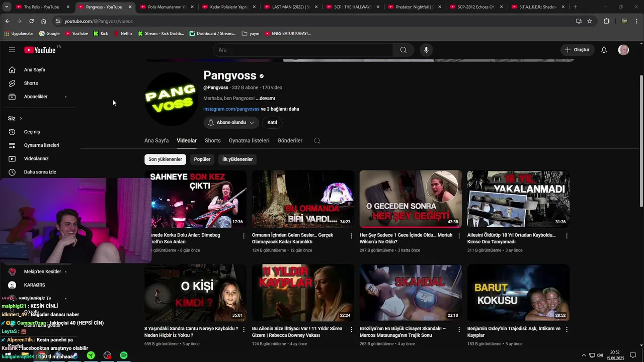The image size is (644, 362).
Task: Open the account avatar menu
Action: click(623, 50)
